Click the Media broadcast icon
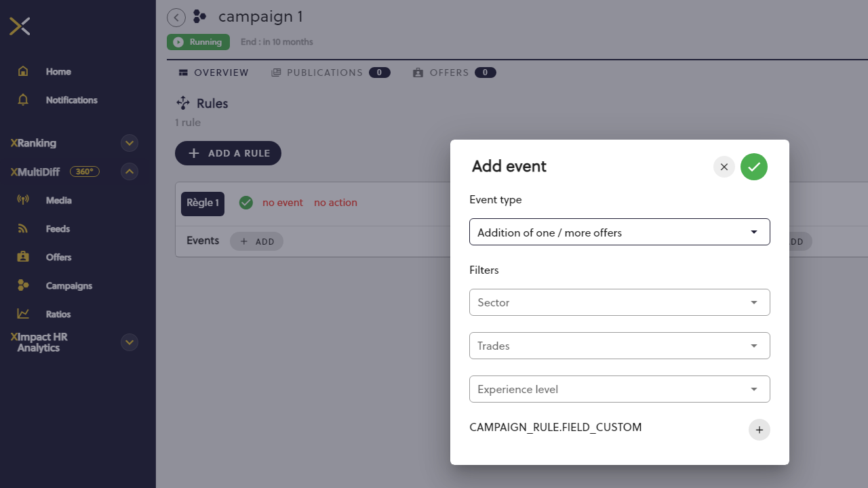The height and width of the screenshot is (488, 868). point(23,200)
